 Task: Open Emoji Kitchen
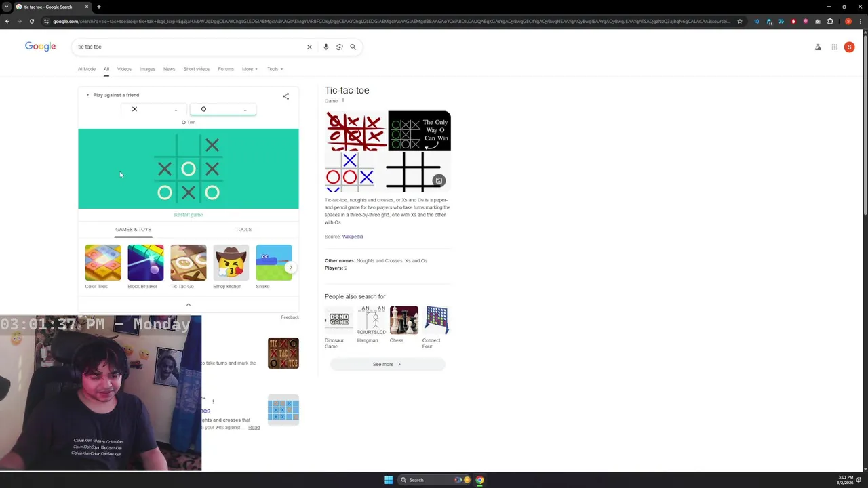(x=231, y=267)
